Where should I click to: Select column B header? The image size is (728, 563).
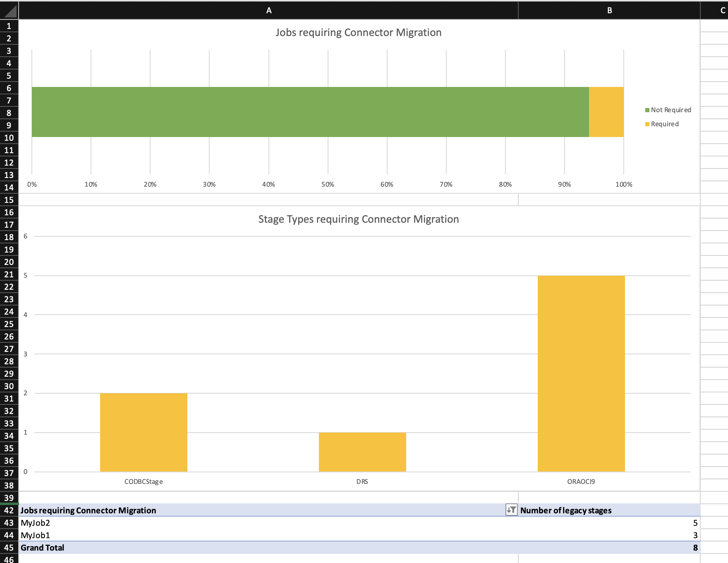coord(609,11)
